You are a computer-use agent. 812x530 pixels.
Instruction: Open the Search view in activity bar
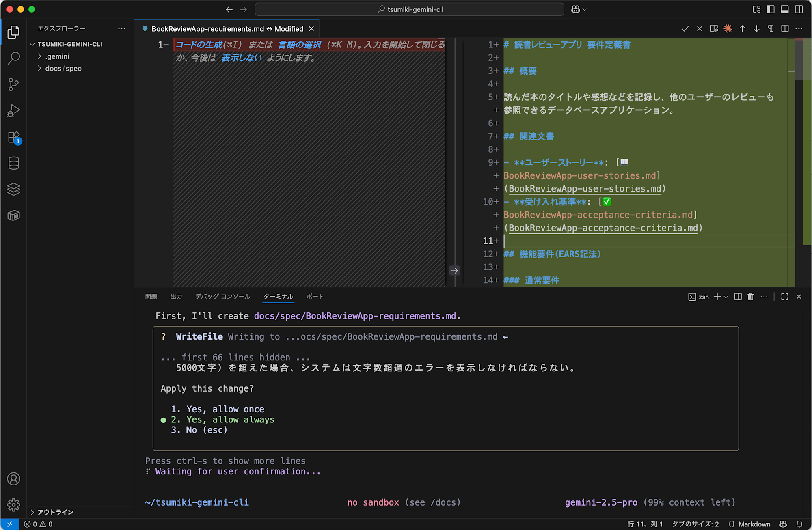pyautogui.click(x=13, y=58)
